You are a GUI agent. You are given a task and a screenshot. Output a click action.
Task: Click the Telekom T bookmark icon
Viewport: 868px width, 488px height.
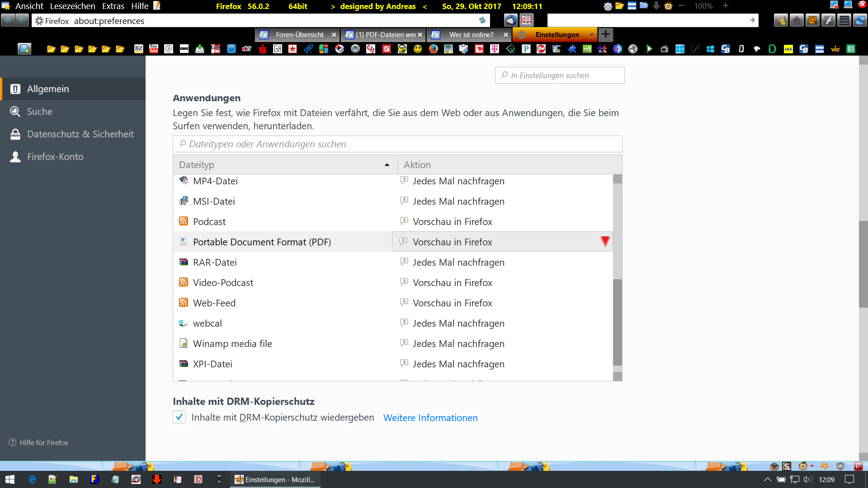[495, 49]
